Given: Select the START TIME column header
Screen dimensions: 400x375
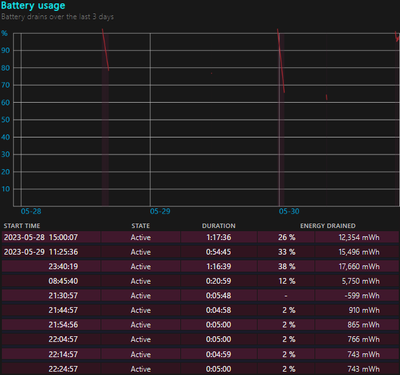Looking at the screenshot, I should [22, 226].
